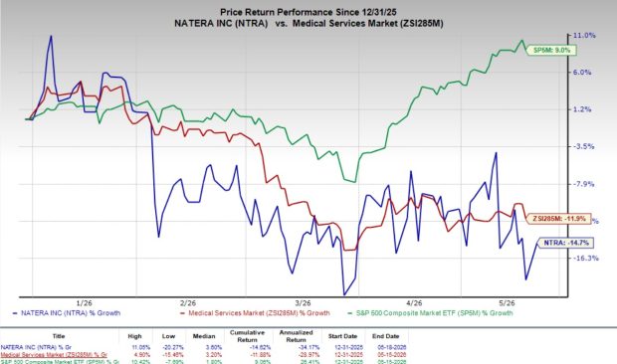Click the blue 'NTRA: -14.7%' value callout
The width and height of the screenshot is (617, 364).
click(566, 243)
